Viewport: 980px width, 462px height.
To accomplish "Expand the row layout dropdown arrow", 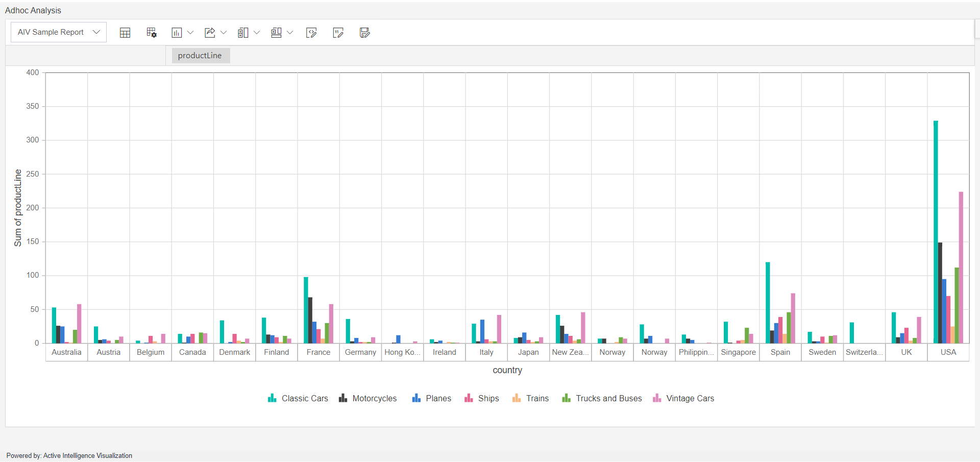I will click(x=290, y=33).
